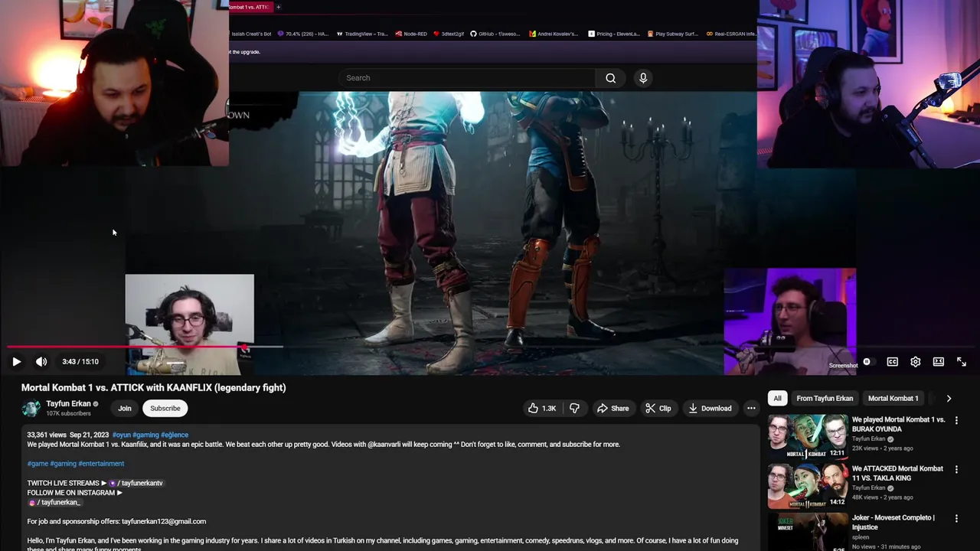The height and width of the screenshot is (551, 980).
Task: Start voice search with microphone icon
Action: coord(643,78)
